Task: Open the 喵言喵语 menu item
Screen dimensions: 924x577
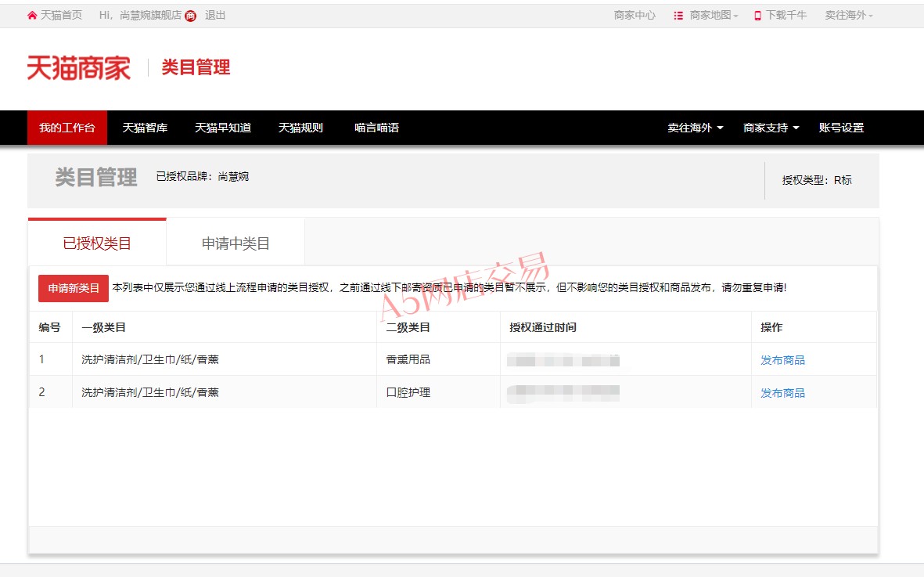Action: click(x=376, y=128)
